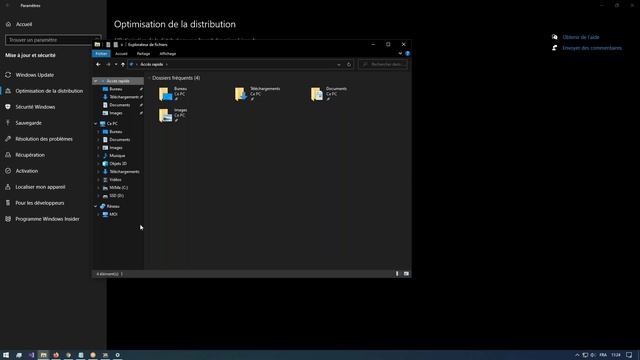The width and height of the screenshot is (640, 360).
Task: Open the Documents frequent folder
Action: pyautogui.click(x=329, y=93)
